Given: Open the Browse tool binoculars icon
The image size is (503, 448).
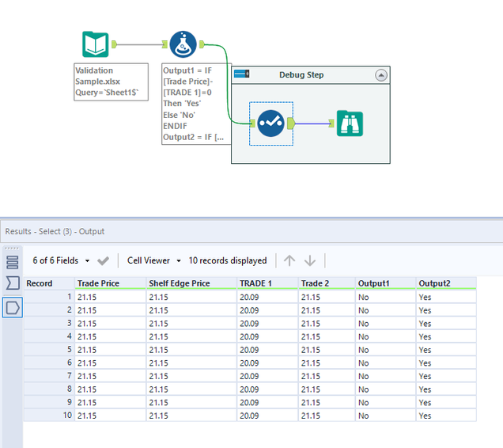Looking at the screenshot, I should click(350, 123).
